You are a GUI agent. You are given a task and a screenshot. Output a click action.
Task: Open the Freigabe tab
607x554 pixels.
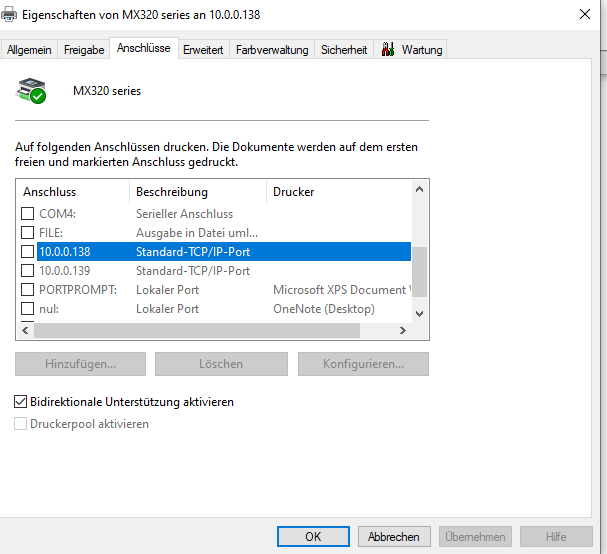click(84, 50)
